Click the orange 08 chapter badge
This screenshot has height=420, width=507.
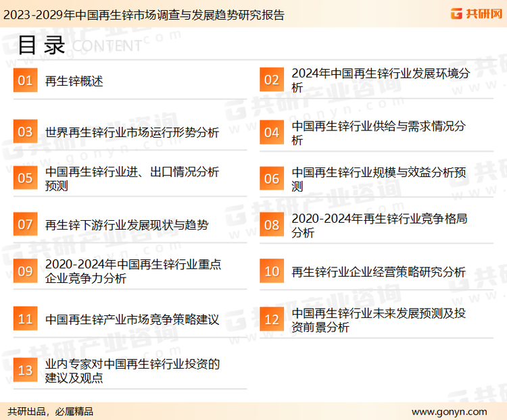click(272, 225)
